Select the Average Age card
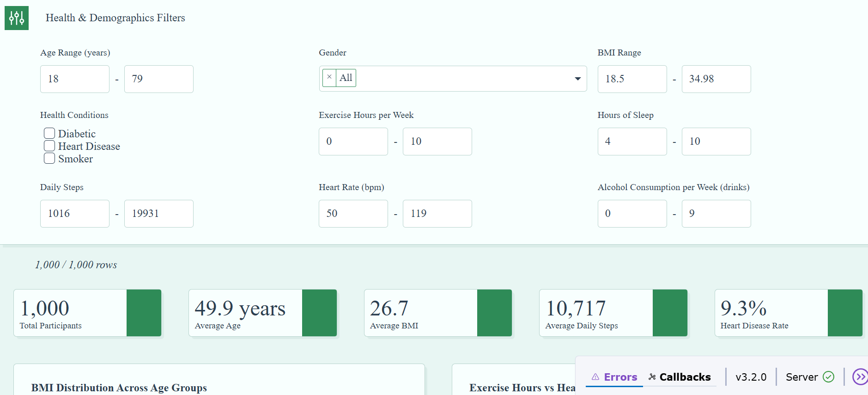 (263, 313)
